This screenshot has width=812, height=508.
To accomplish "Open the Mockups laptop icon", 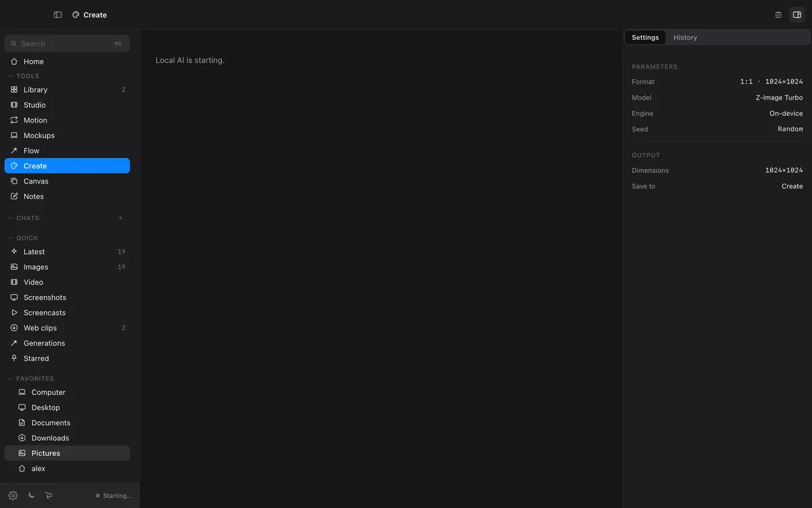I will (x=14, y=135).
